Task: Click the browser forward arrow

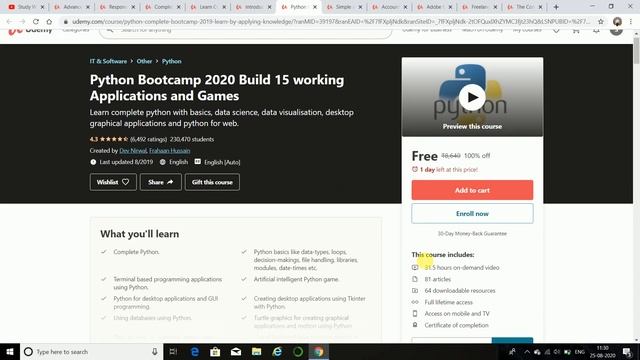Action: point(22,21)
